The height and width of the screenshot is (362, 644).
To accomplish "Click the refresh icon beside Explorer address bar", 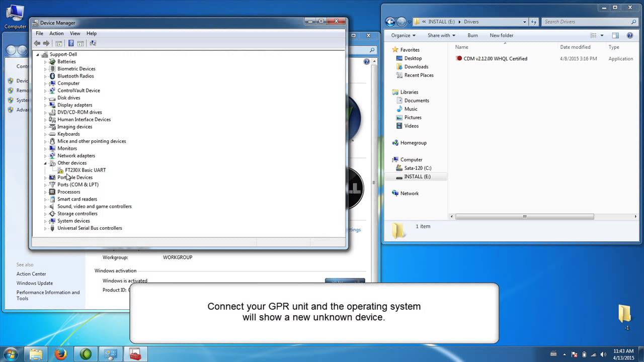I will tap(534, 22).
